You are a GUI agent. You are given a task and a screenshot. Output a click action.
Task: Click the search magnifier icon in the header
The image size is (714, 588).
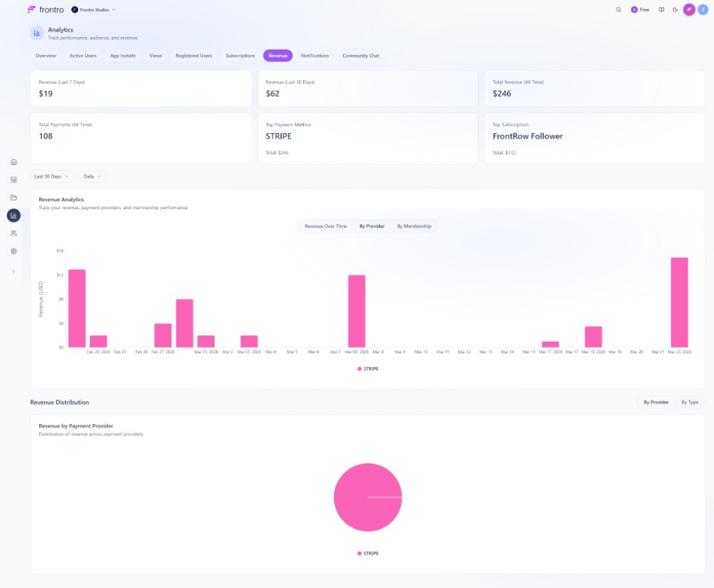point(618,10)
